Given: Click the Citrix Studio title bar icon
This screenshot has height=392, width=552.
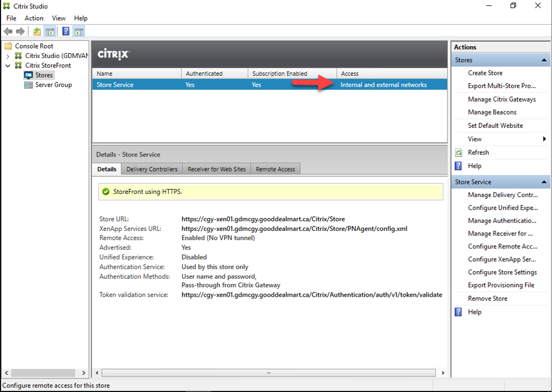Looking at the screenshot, I should tap(6, 6).
